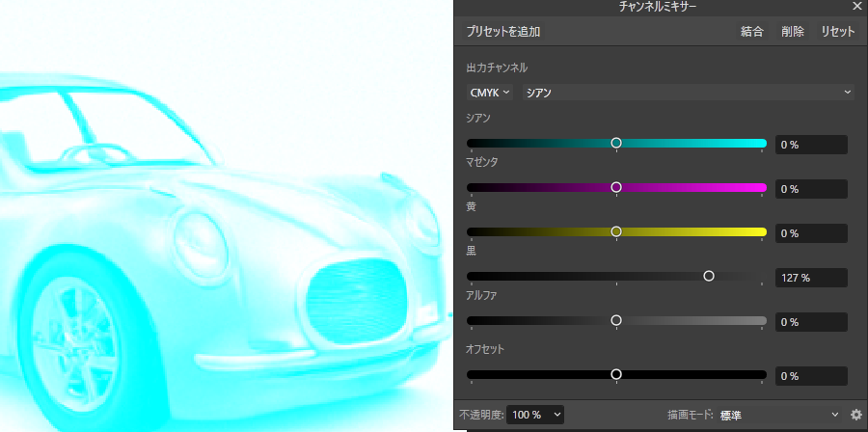
Task: Click the マゼンタ percentage value field
Action: point(811,189)
